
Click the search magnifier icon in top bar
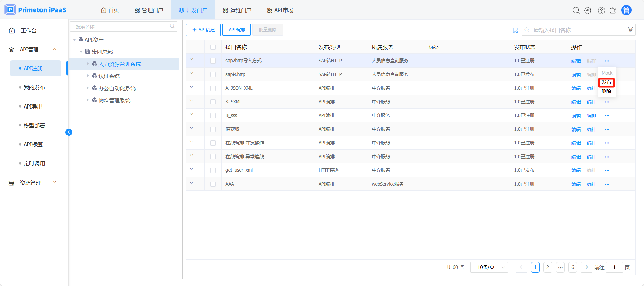[576, 10]
